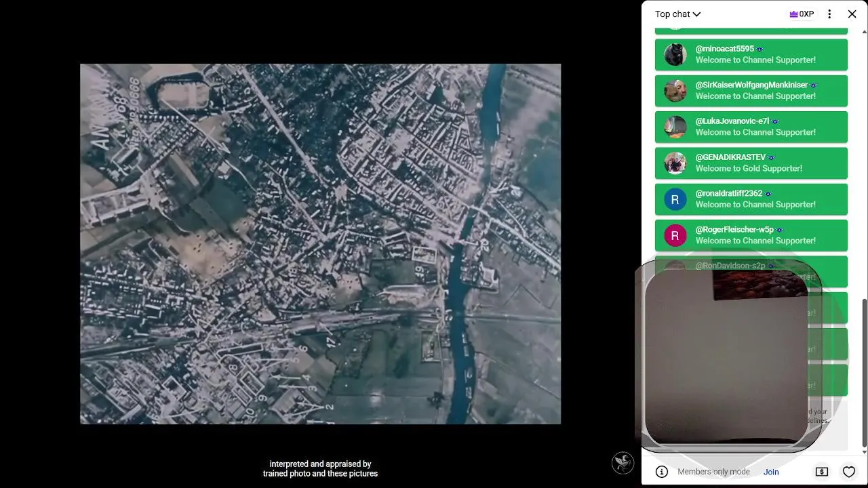The image size is (868, 488).
Task: Click member badge next to @minoacat5595
Action: (759, 49)
